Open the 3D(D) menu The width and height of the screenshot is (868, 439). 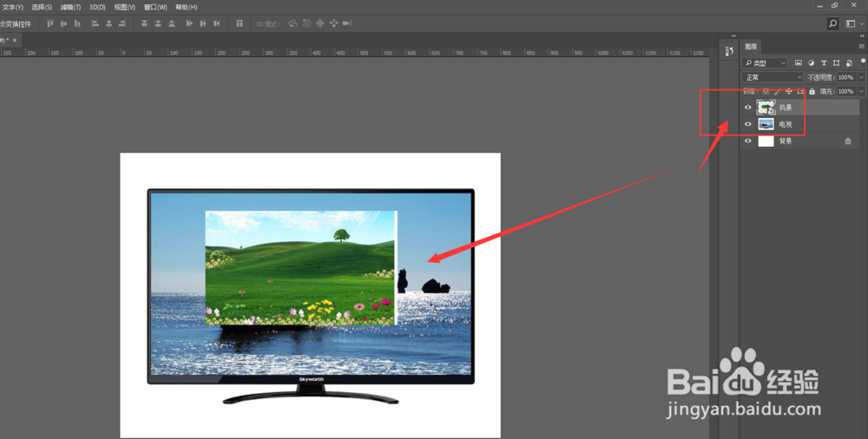(x=97, y=7)
